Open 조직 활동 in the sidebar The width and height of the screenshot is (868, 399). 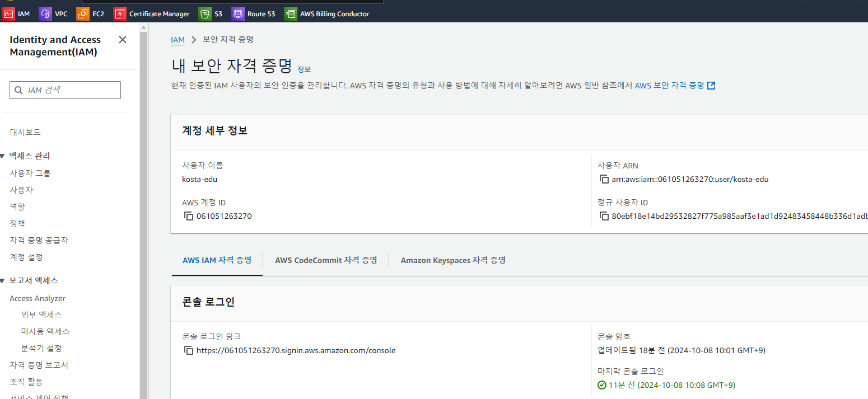pos(26,382)
